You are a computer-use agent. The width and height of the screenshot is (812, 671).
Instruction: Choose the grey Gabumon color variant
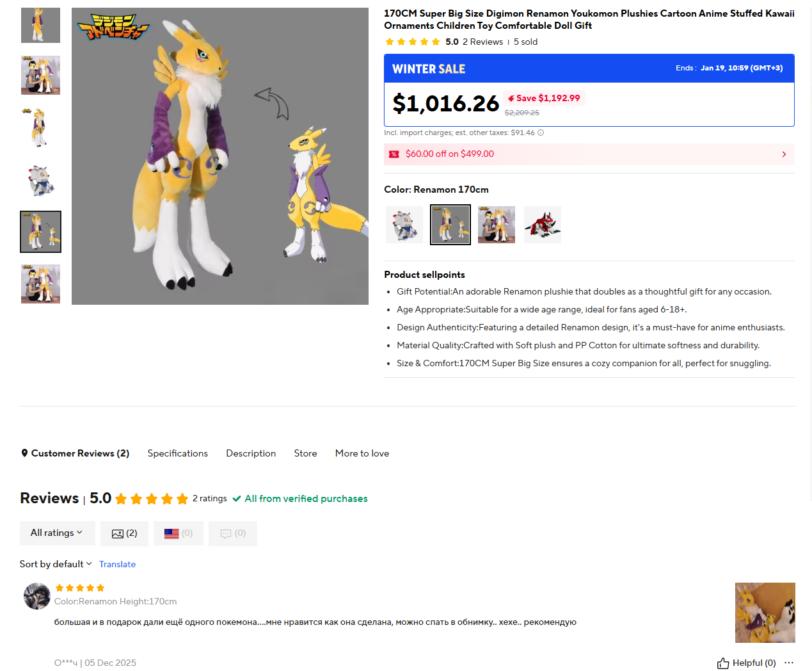pos(404,225)
